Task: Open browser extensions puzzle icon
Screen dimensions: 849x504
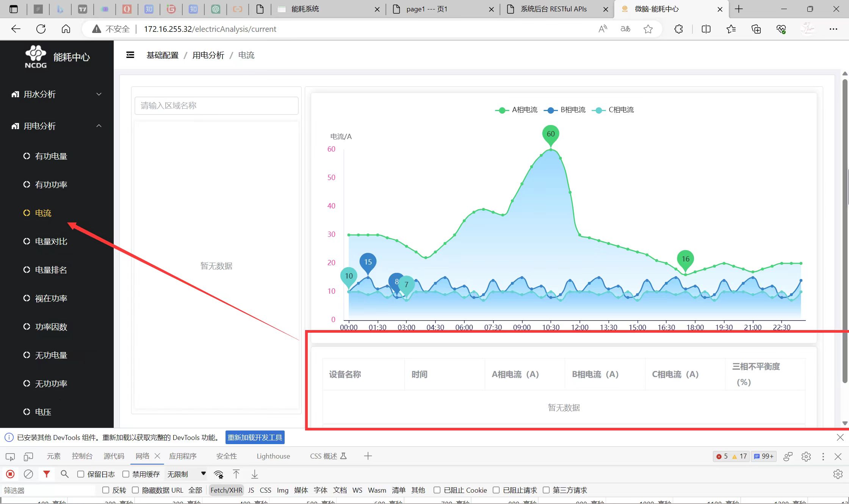Action: coord(678,29)
